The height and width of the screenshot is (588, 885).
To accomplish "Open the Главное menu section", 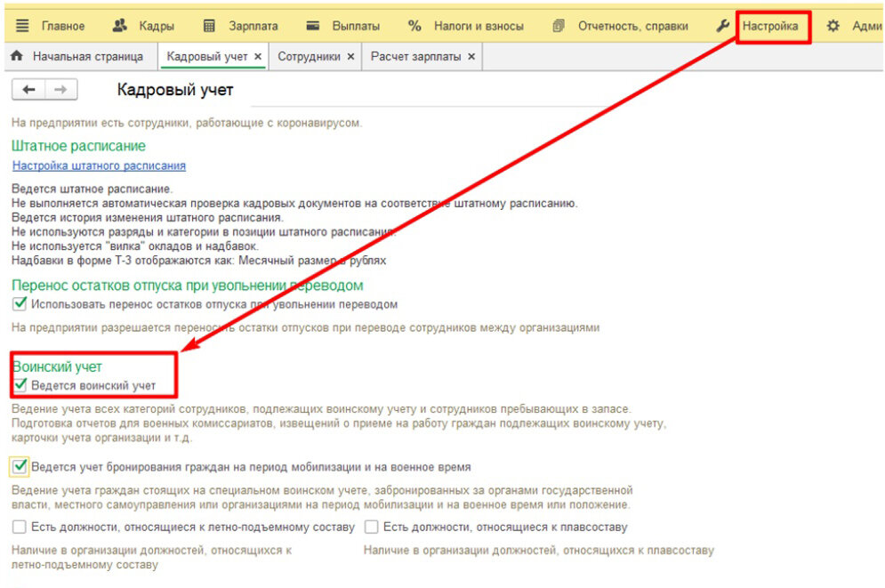I will tap(62, 26).
